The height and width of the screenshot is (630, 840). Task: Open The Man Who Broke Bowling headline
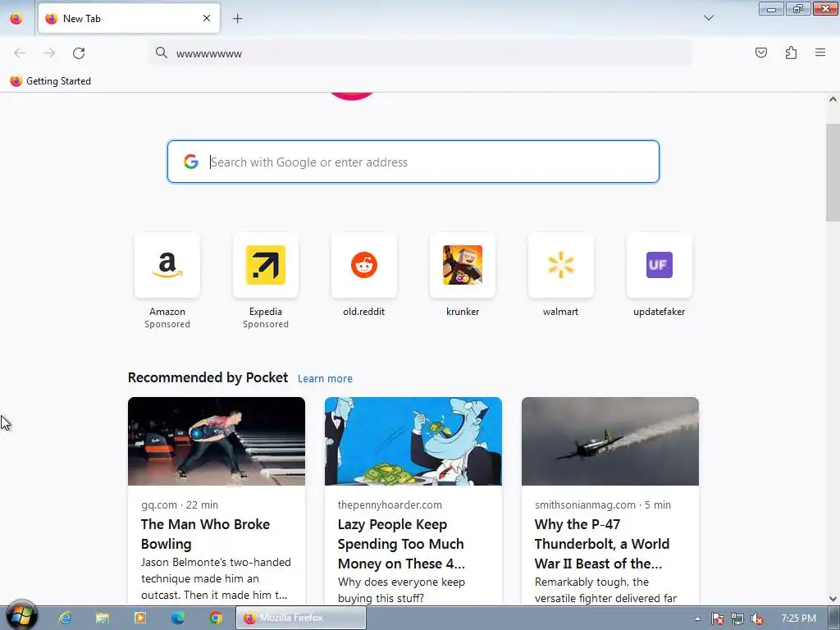(x=205, y=534)
